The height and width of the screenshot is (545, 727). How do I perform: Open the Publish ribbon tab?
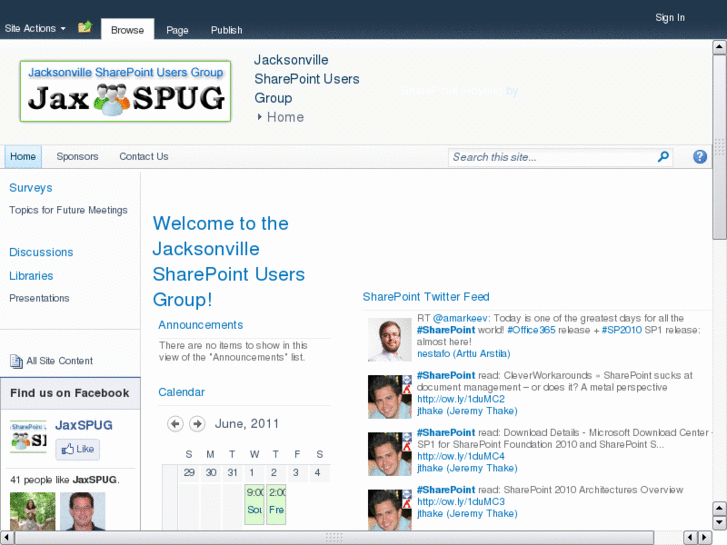(x=226, y=30)
